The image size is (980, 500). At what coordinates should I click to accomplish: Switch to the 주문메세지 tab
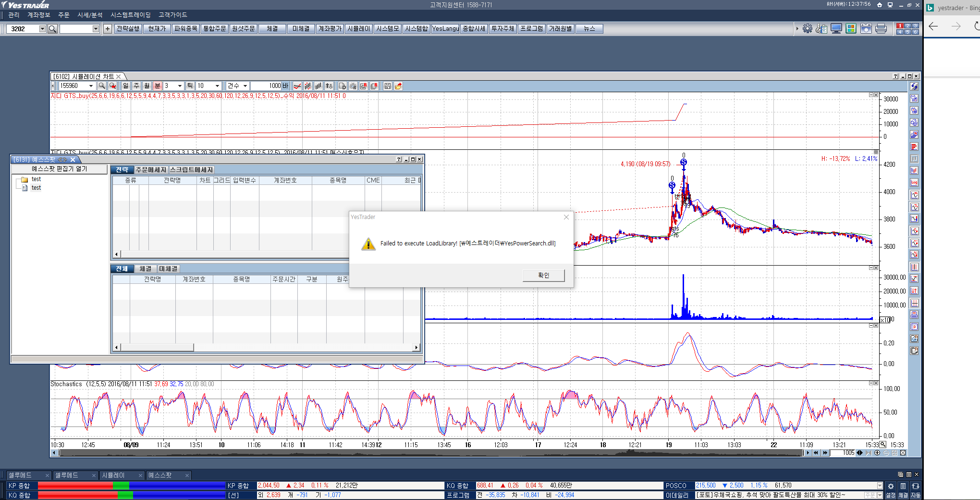151,170
